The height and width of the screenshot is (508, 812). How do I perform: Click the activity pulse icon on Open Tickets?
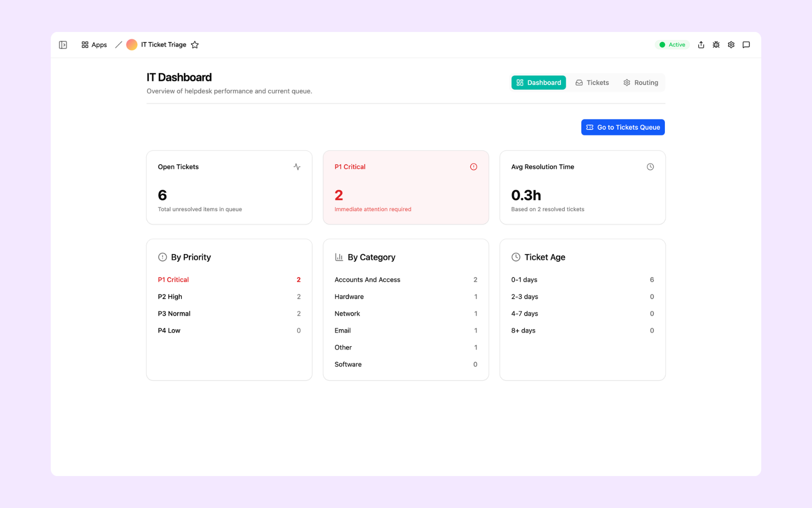tap(297, 167)
